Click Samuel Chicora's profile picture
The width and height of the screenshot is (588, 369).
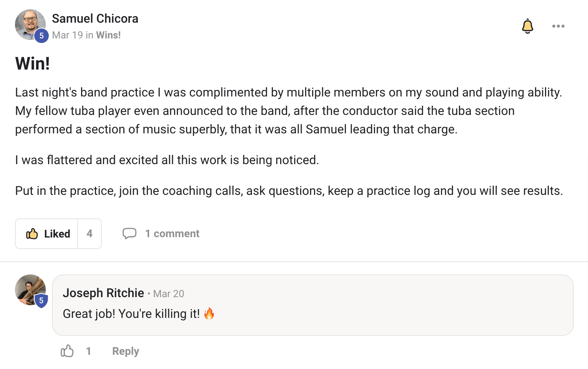28,23
